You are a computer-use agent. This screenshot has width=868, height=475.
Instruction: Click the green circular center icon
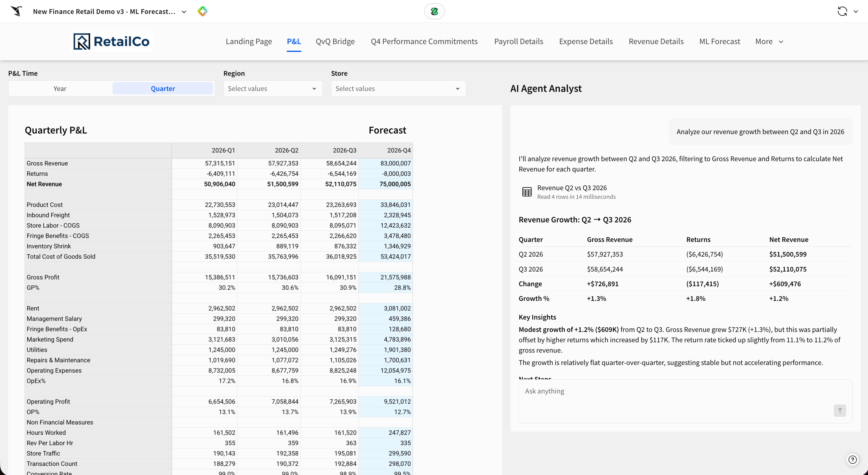[434, 11]
